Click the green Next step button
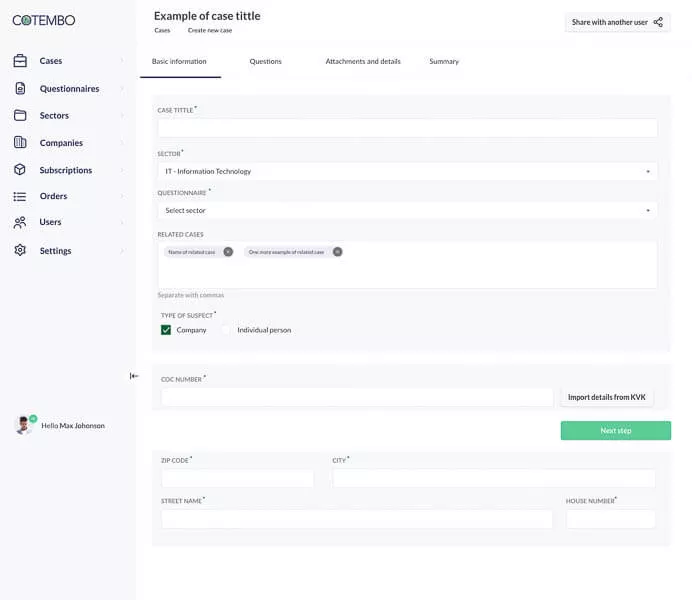The width and height of the screenshot is (692, 600). (616, 430)
